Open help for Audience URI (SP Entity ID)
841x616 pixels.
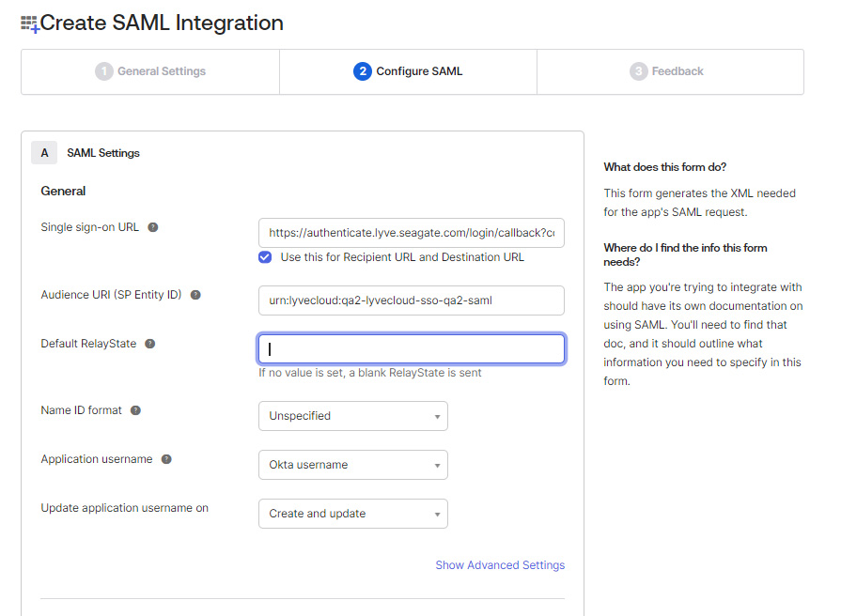click(x=195, y=294)
